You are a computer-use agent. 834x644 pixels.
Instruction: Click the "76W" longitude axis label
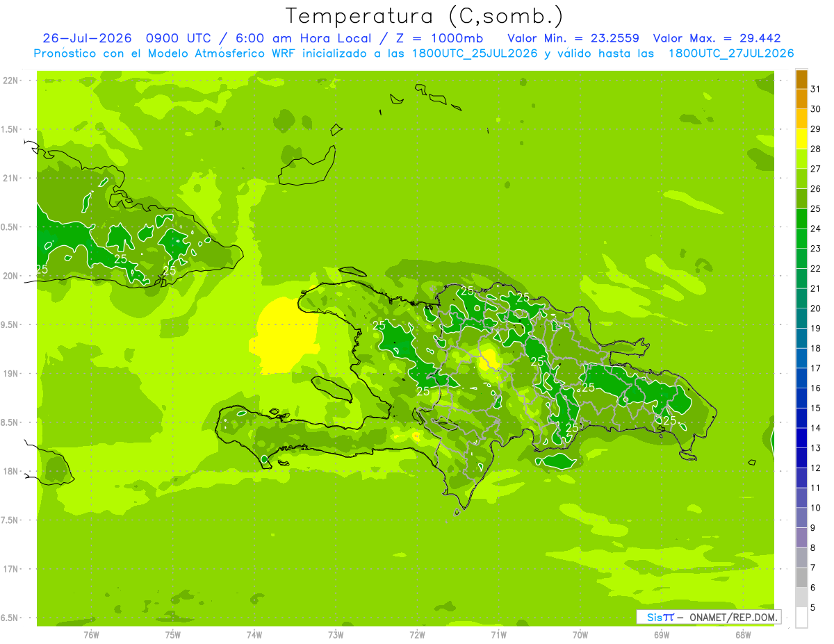tap(91, 635)
